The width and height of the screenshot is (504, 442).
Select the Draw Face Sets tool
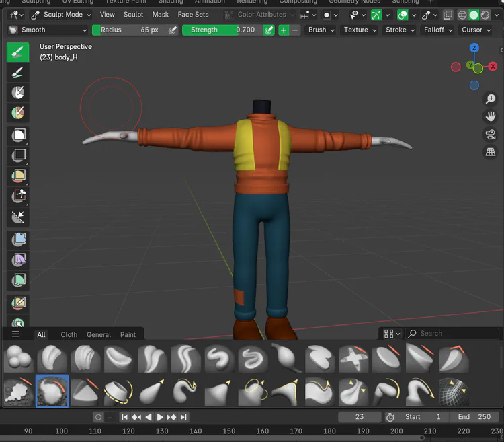tap(18, 112)
